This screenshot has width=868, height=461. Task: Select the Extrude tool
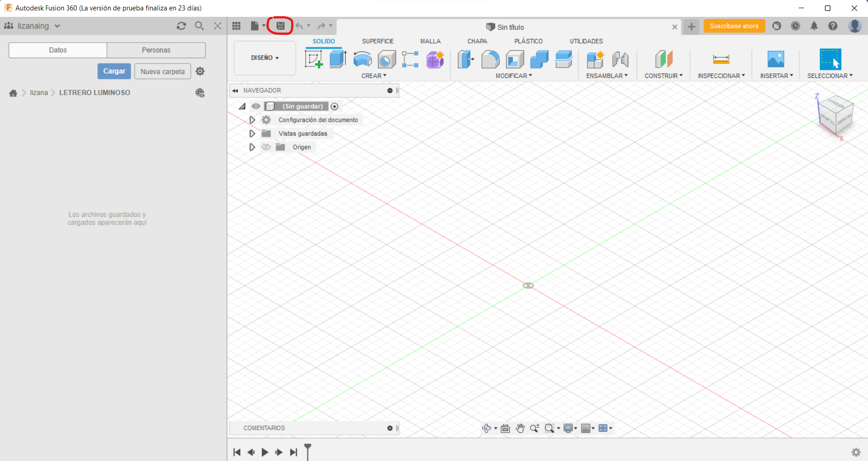338,59
